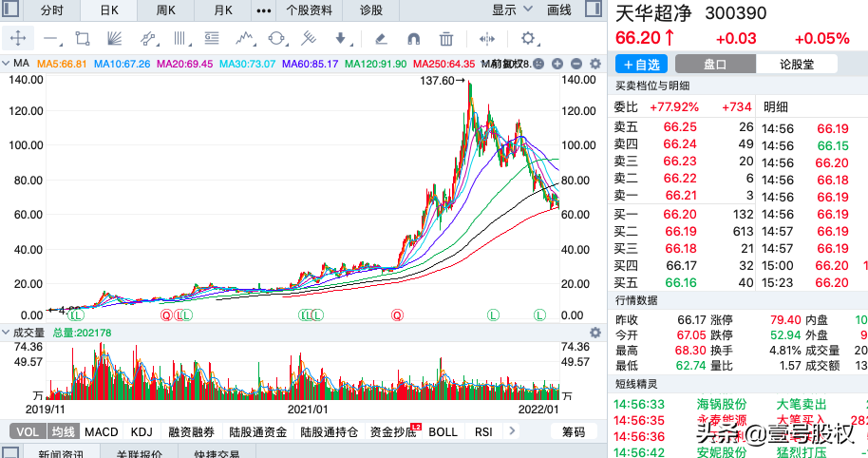The height and width of the screenshot is (458, 868).
Task: Select the golden ratio levels tool
Action: (212, 39)
